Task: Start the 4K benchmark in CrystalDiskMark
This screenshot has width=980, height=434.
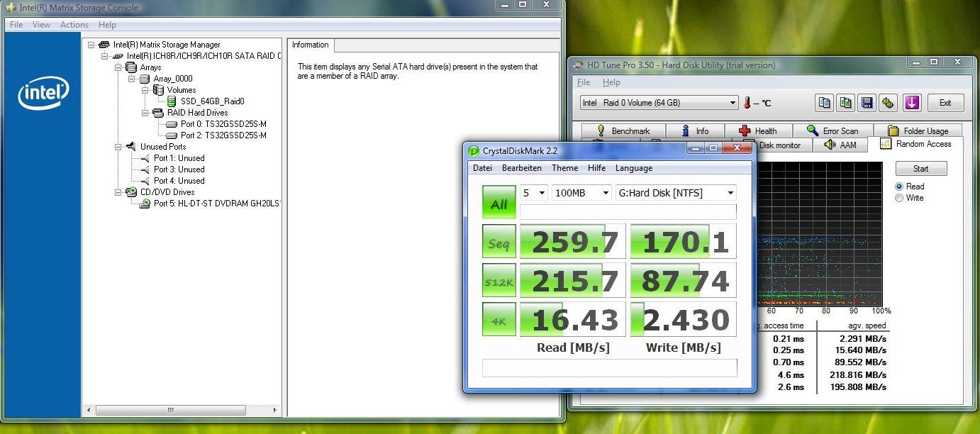Action: (499, 320)
